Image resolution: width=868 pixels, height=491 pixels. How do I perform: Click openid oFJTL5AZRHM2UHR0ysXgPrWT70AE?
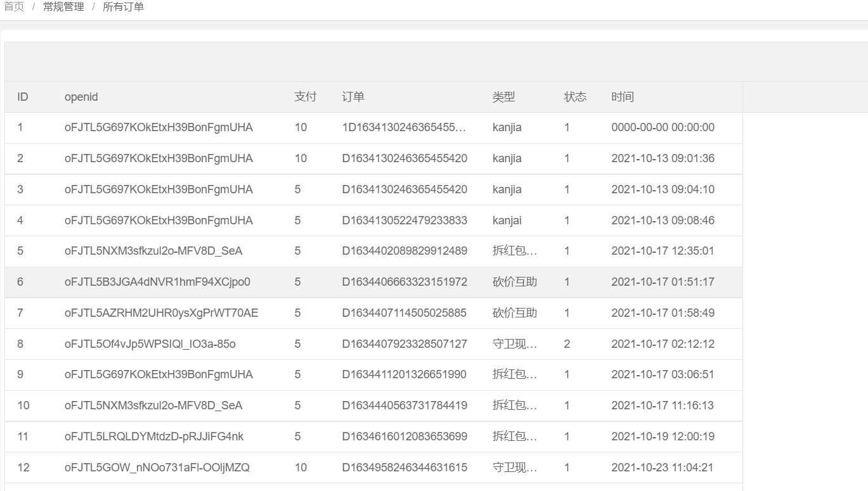pyautogui.click(x=161, y=313)
